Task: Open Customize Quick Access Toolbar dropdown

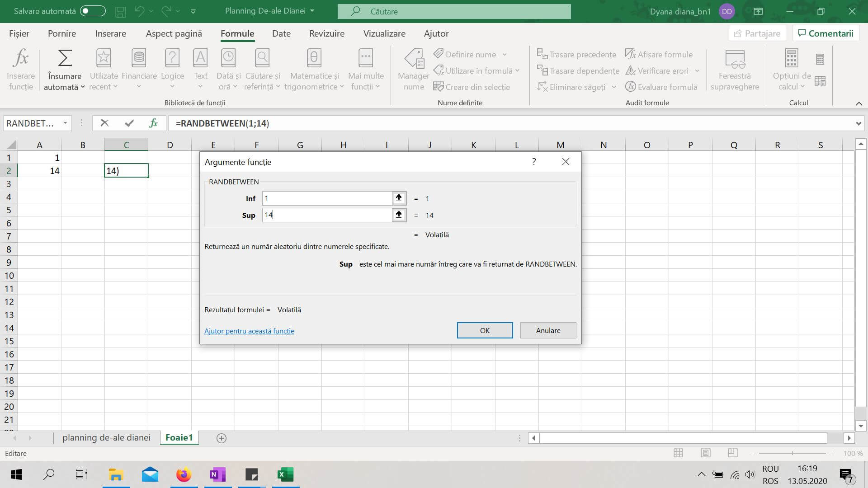Action: 193,11
